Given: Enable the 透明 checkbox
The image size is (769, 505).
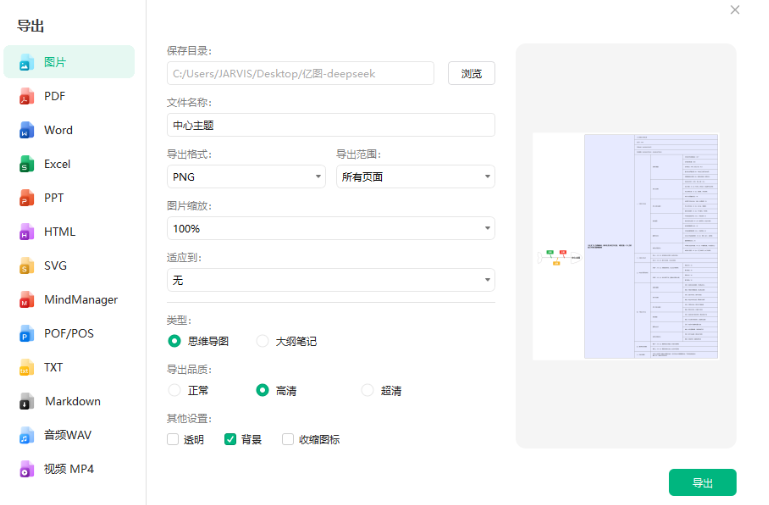Looking at the screenshot, I should pos(174,439).
